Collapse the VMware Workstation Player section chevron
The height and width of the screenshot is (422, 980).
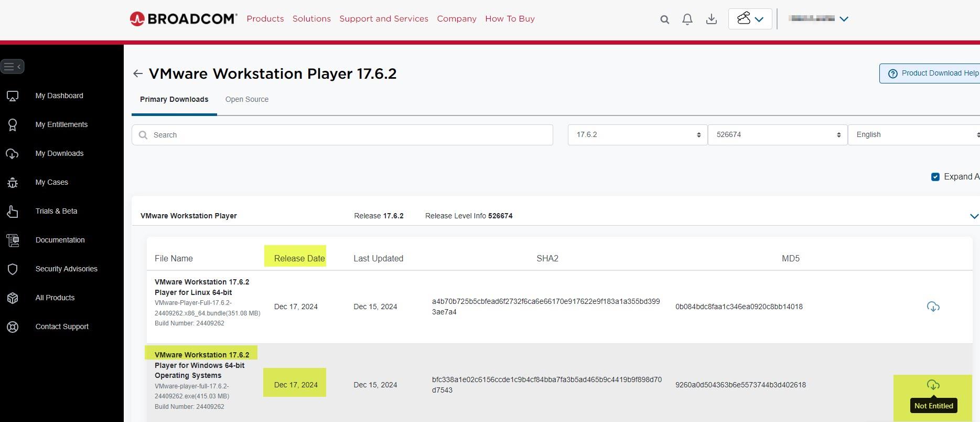click(x=974, y=216)
